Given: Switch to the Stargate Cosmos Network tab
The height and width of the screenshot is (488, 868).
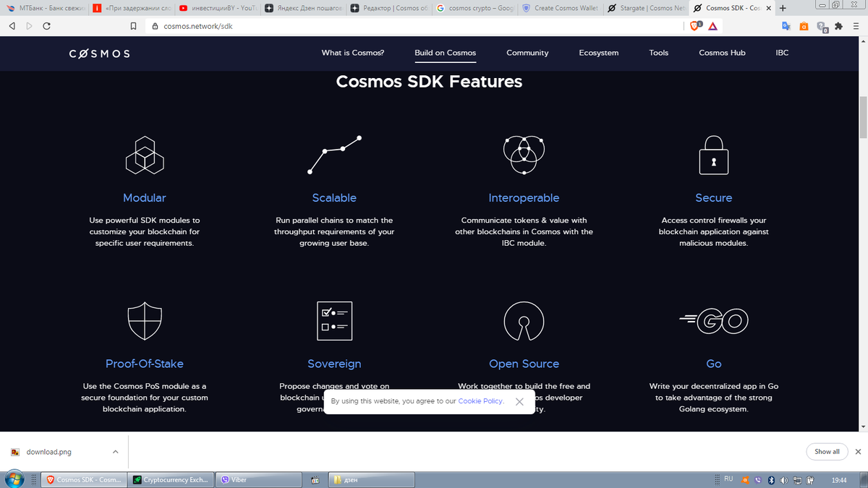Looking at the screenshot, I should click(x=646, y=8).
